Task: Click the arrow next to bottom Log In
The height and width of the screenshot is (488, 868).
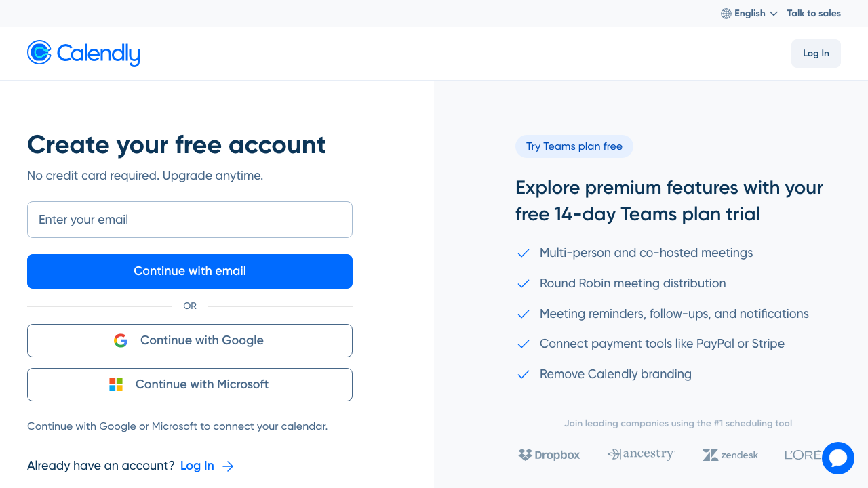Action: (x=228, y=466)
